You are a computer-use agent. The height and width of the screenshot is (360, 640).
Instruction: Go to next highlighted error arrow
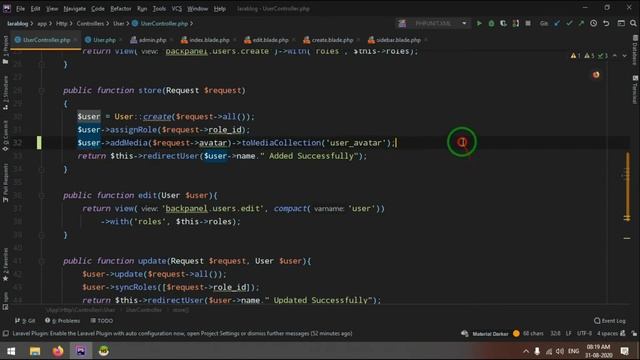[624, 56]
